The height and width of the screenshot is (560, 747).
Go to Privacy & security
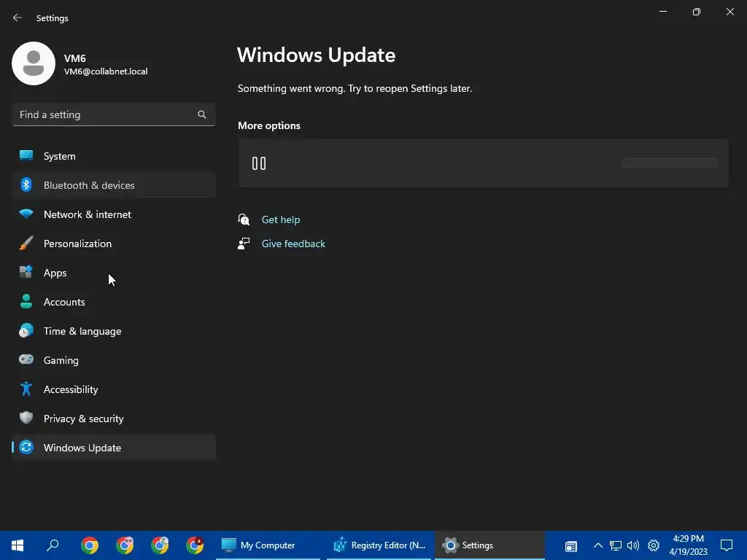click(x=113, y=418)
